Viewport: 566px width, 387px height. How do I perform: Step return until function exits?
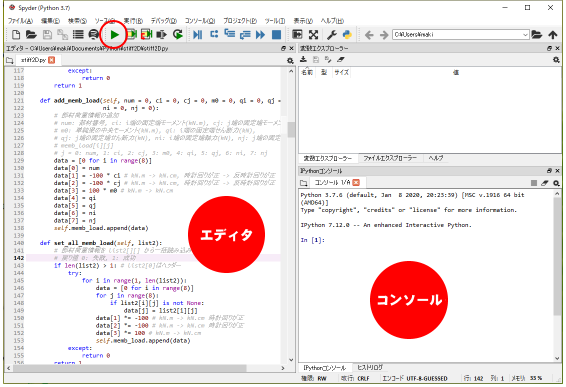[245, 35]
